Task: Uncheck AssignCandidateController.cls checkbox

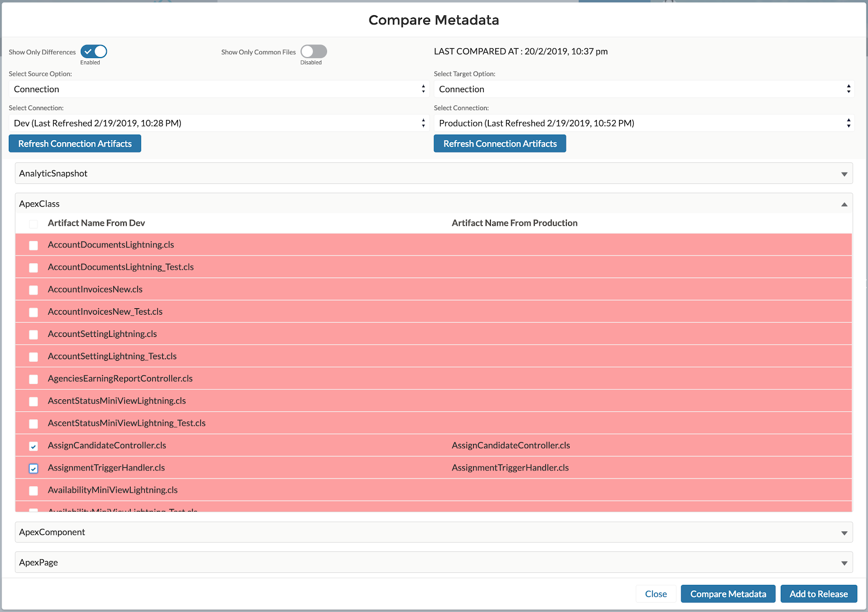Action: tap(34, 446)
